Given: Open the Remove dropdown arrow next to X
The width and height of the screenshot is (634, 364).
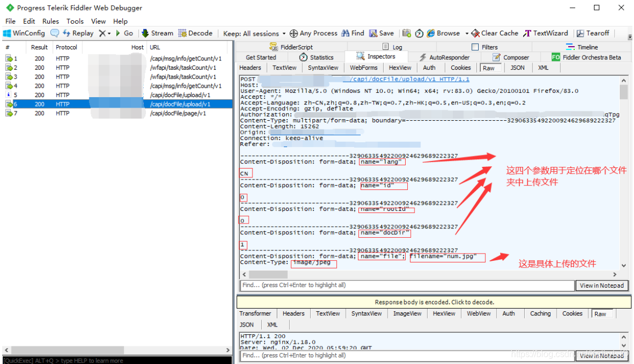Looking at the screenshot, I should pos(109,33).
